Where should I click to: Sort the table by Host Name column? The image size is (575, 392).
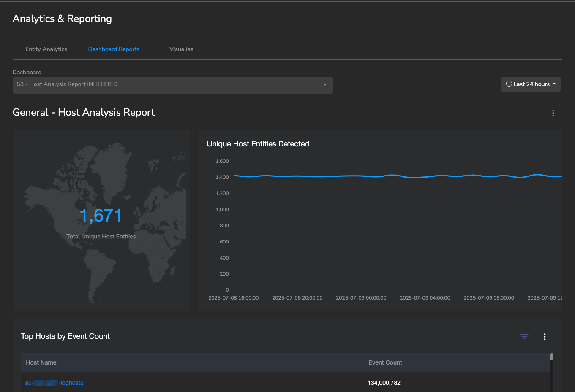[41, 362]
